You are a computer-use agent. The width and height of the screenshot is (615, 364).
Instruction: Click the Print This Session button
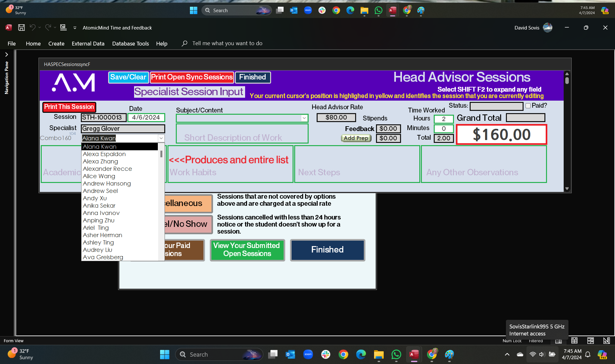(69, 107)
